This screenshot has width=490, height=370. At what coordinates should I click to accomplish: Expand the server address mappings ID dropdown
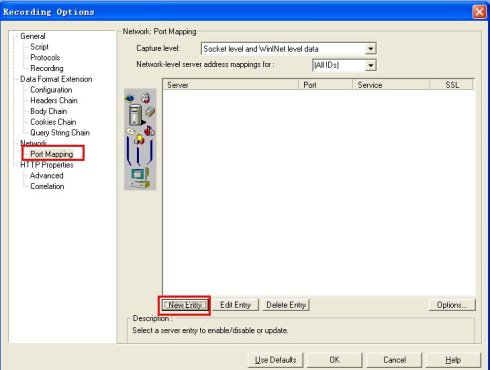(370, 65)
